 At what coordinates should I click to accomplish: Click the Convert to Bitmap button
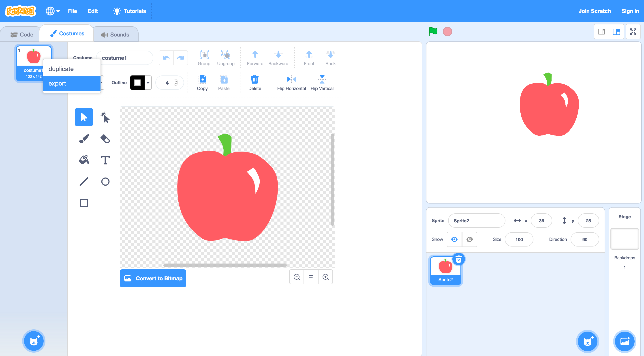[153, 278]
